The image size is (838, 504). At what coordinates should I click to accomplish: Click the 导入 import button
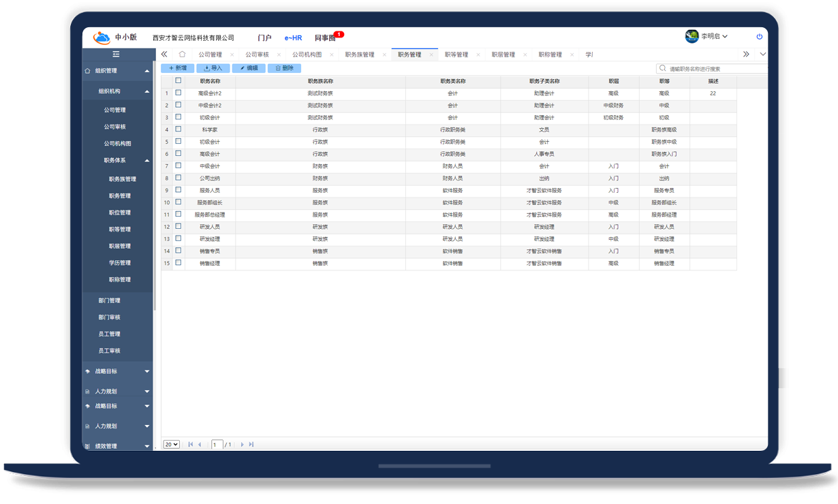(213, 68)
